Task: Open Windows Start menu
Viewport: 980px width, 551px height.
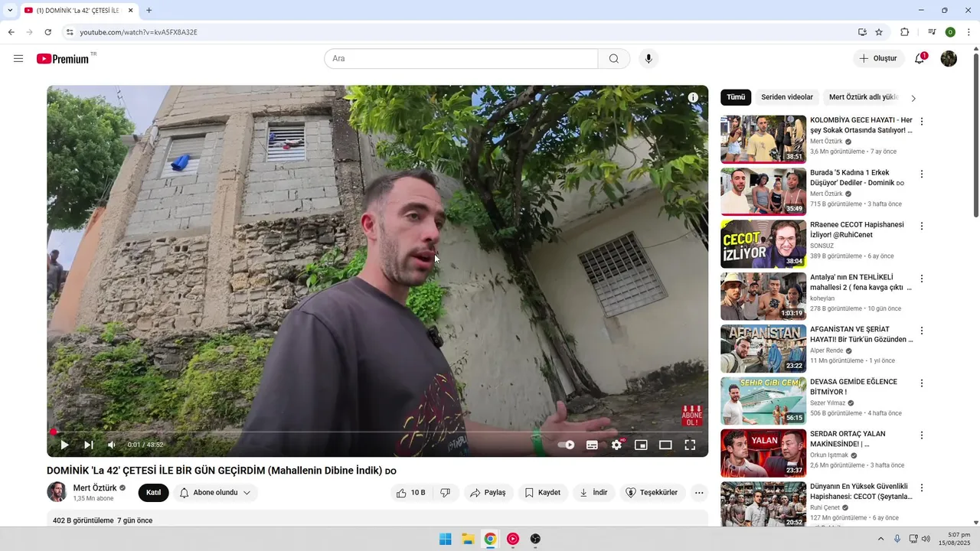Action: (x=445, y=539)
